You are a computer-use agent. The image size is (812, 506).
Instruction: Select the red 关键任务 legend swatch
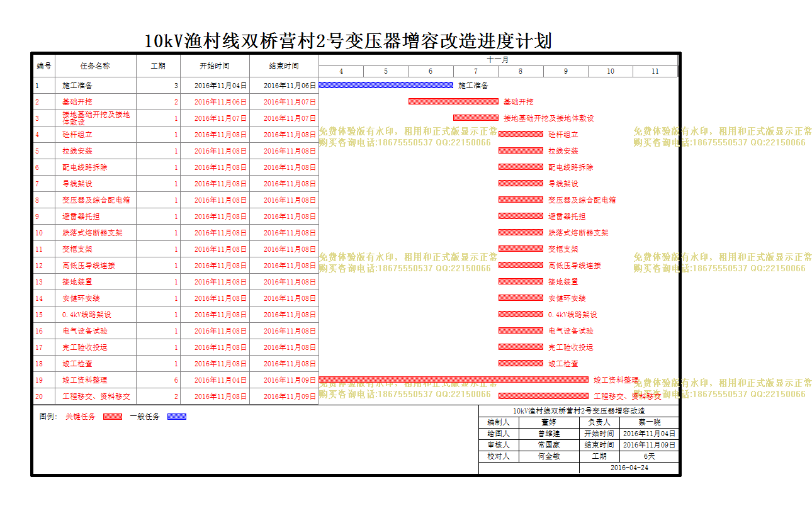tap(112, 417)
